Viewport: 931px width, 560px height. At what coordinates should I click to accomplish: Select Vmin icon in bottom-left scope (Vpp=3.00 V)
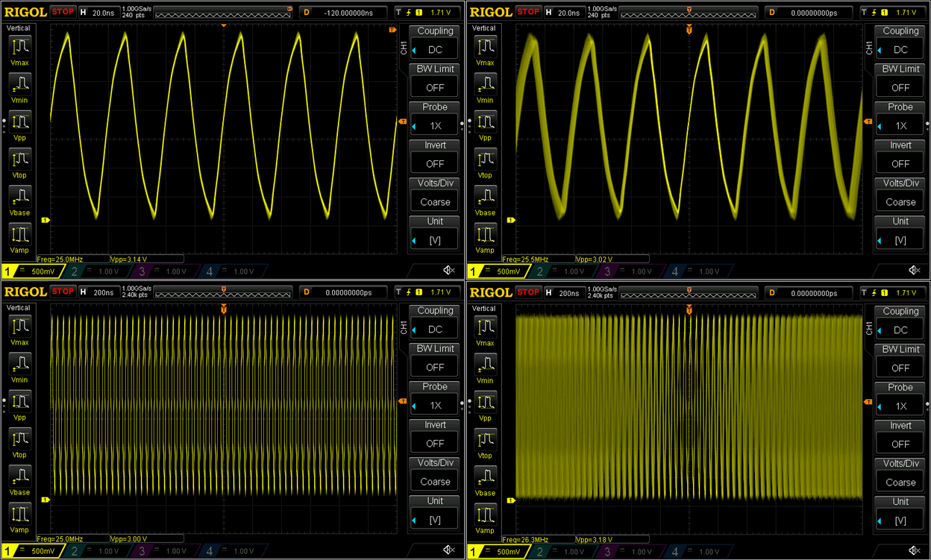[x=20, y=363]
